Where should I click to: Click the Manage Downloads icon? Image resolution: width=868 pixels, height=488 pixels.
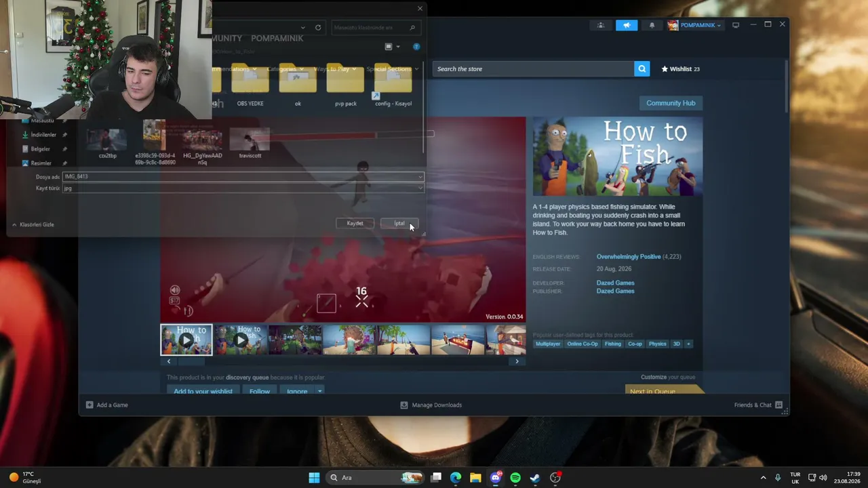click(x=404, y=405)
